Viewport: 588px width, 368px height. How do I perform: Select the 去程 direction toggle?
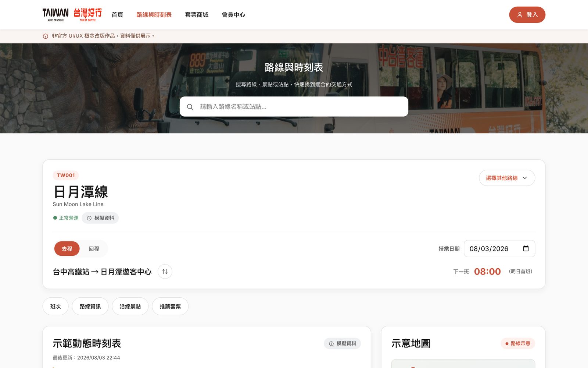click(67, 249)
